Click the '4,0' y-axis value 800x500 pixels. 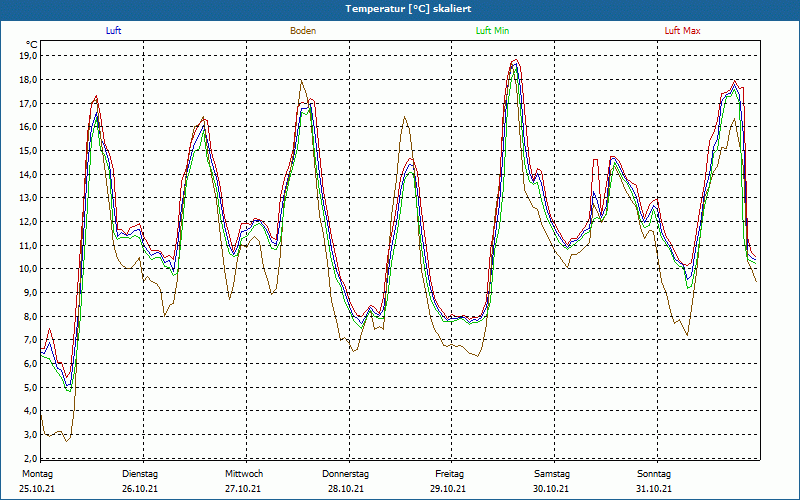[30, 411]
